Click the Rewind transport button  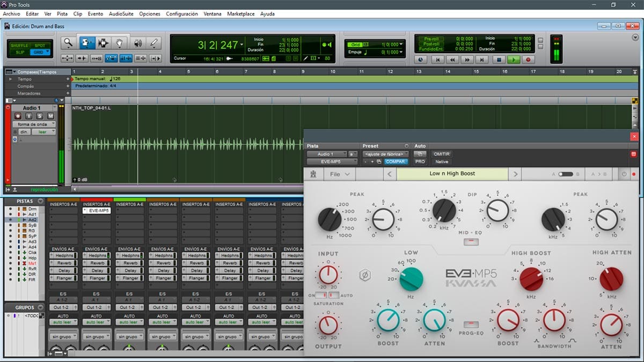453,60
